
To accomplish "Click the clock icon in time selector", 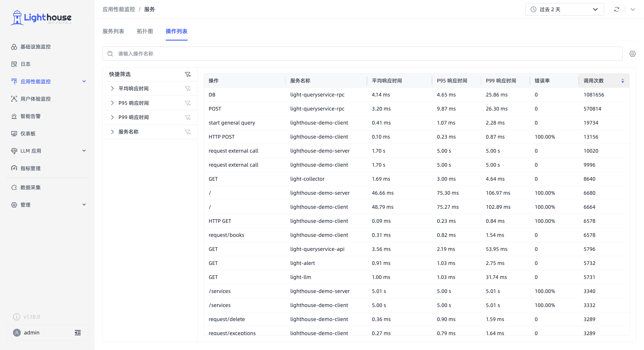I will pos(534,9).
